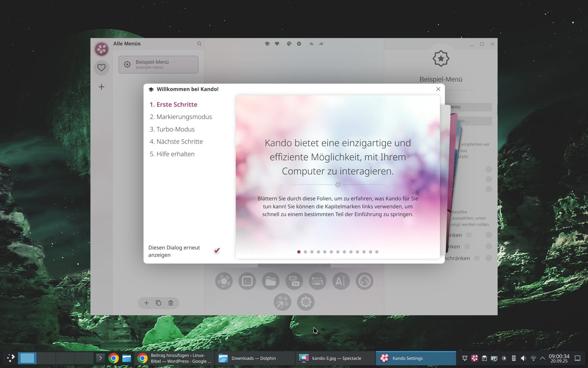The image size is (588, 368).
Task: Jump to chapter 2. Markierungsmodus
Action: pyautogui.click(x=181, y=117)
